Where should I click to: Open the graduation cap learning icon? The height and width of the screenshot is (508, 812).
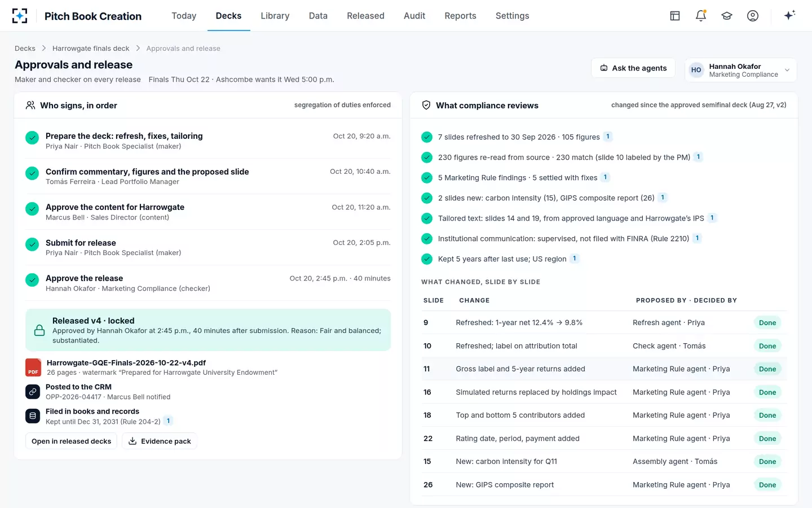click(727, 16)
